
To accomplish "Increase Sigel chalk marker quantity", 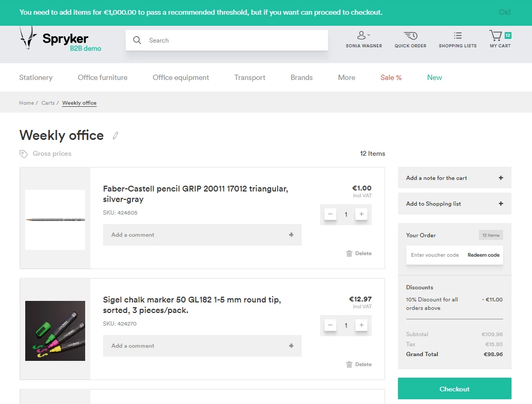I will tap(361, 325).
